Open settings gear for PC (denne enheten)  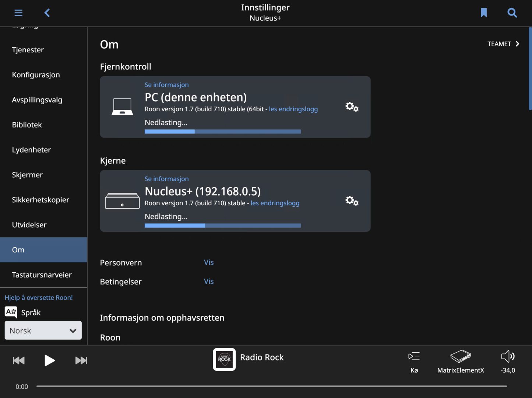352,107
